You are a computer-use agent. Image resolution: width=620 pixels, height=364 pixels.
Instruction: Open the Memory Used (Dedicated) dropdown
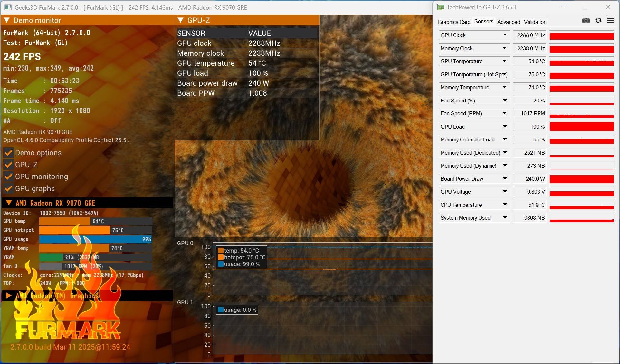(x=505, y=153)
